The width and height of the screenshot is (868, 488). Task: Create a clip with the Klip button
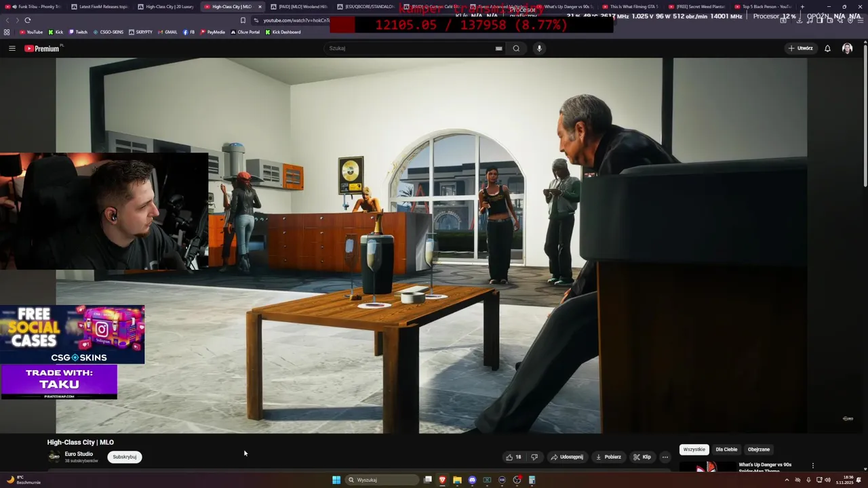click(642, 457)
